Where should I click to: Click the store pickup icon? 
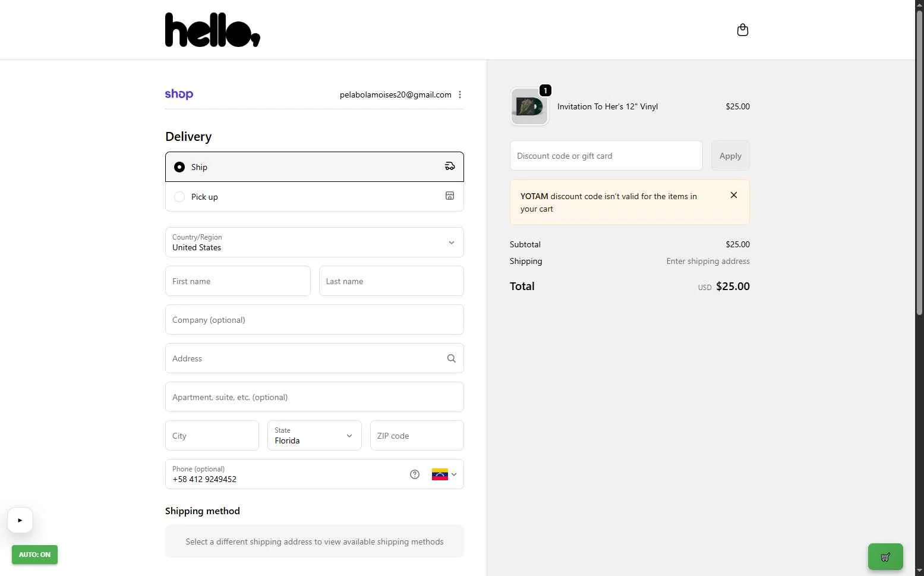pyautogui.click(x=450, y=196)
